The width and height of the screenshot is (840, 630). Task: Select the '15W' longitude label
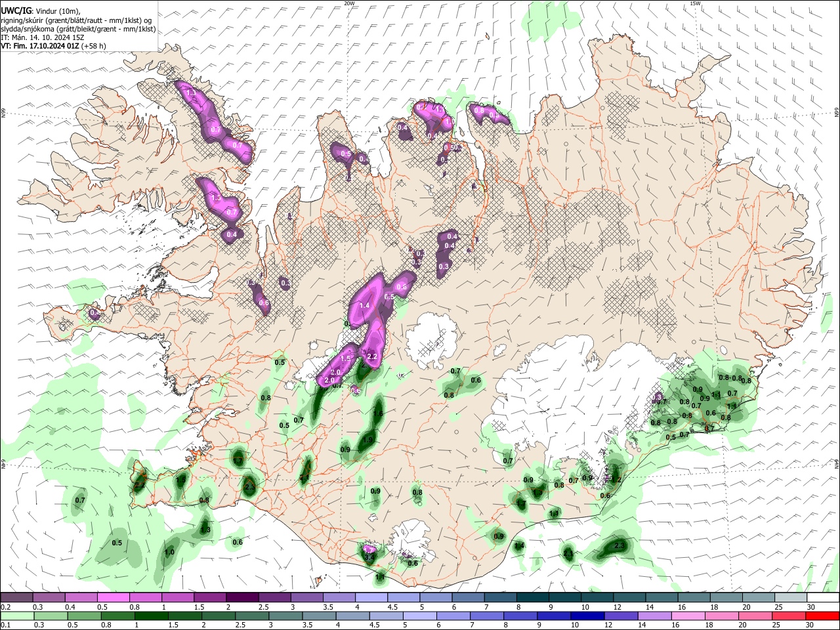pos(695,3)
